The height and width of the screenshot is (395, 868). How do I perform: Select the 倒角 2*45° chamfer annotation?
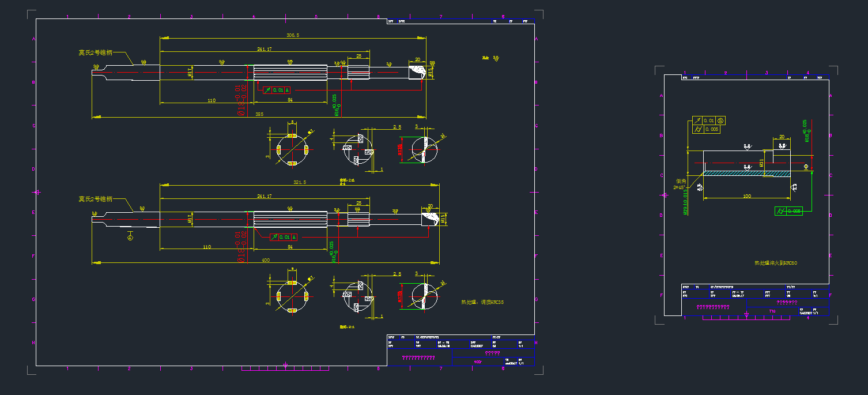click(681, 184)
